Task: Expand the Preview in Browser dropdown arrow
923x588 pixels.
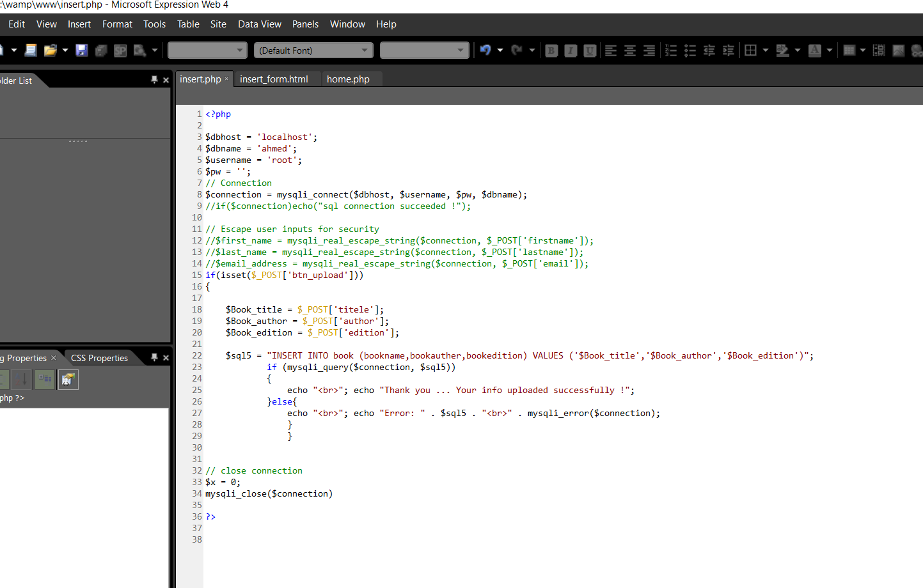Action: coord(155,50)
